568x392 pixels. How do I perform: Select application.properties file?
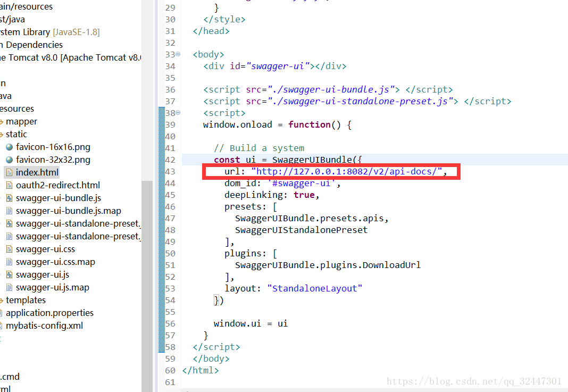coord(49,313)
